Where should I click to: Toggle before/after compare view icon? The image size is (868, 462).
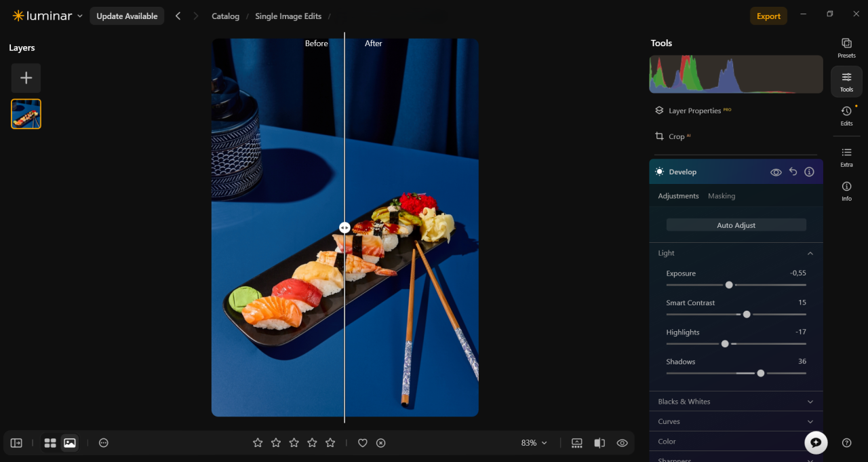599,443
